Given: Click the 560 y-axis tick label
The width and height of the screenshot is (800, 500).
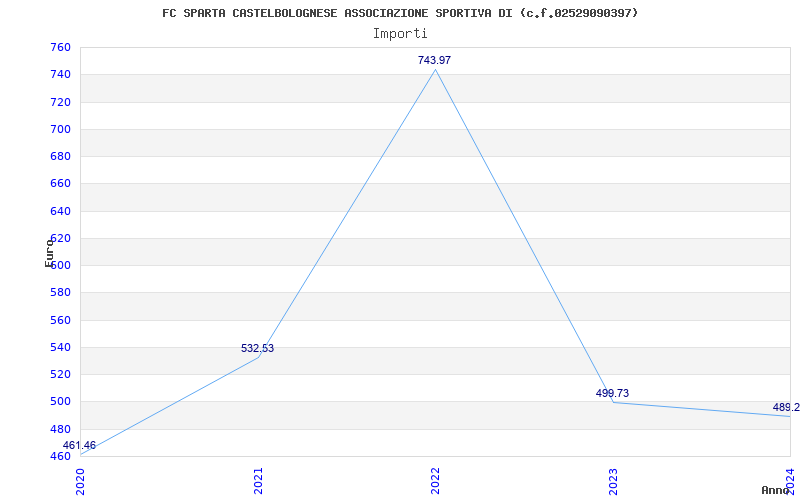Looking at the screenshot, I should pos(61,320).
